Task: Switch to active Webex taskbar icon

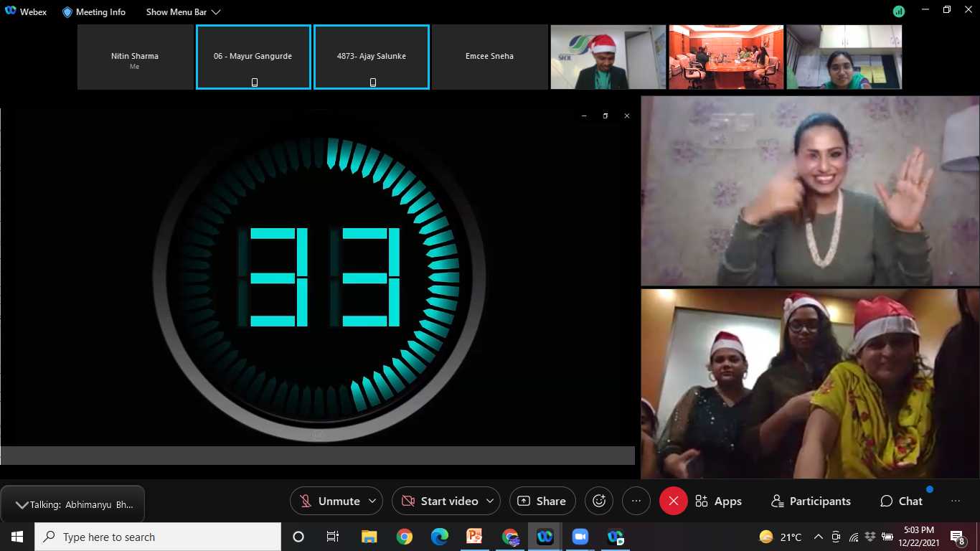Action: [545, 537]
